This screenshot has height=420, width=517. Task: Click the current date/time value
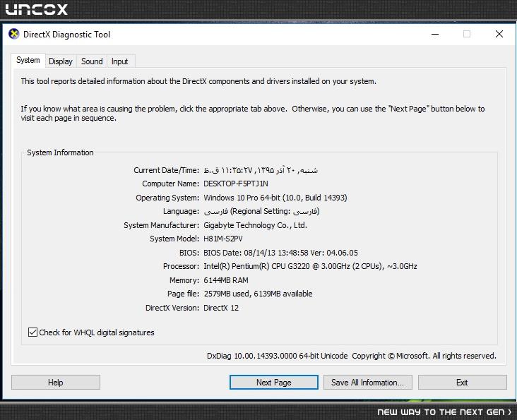[261, 170]
